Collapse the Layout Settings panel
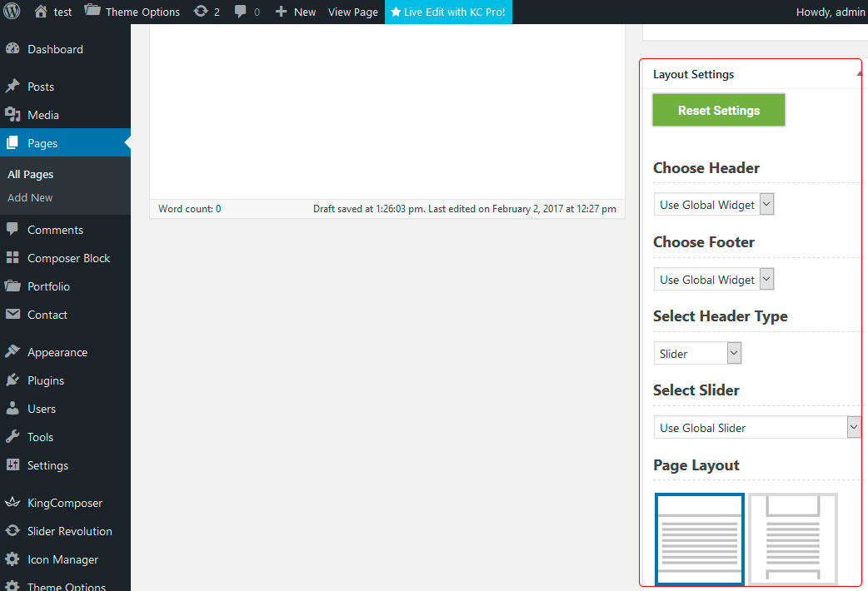 (x=859, y=74)
